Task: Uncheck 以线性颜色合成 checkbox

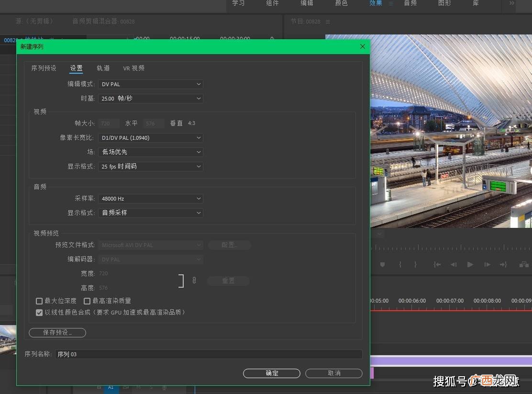Action: click(x=39, y=313)
